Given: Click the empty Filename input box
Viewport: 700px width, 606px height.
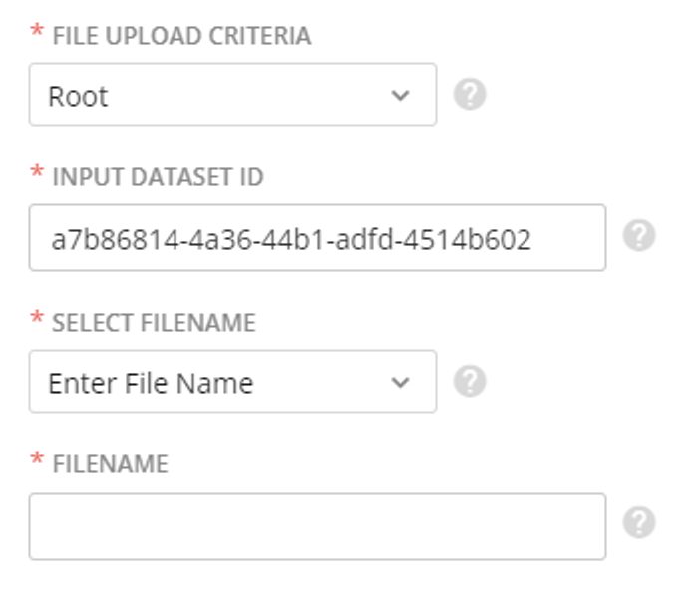Looking at the screenshot, I should click(x=317, y=526).
